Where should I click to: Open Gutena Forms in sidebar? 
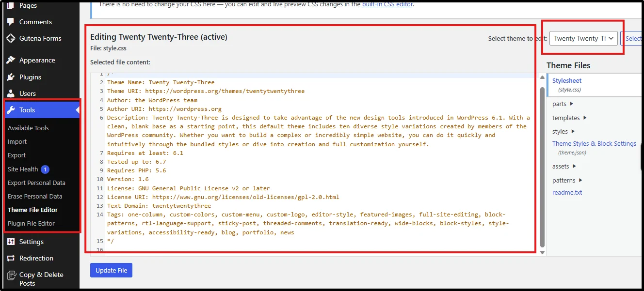(x=40, y=38)
